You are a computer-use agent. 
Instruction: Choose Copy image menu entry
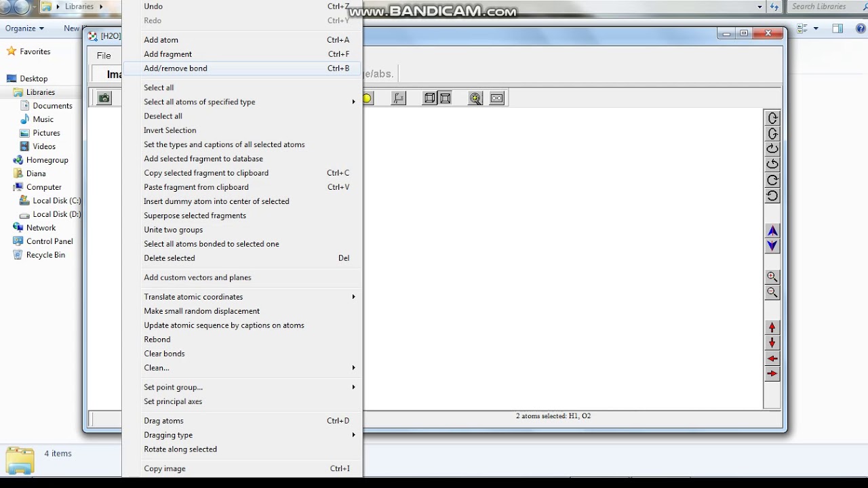tap(243, 468)
